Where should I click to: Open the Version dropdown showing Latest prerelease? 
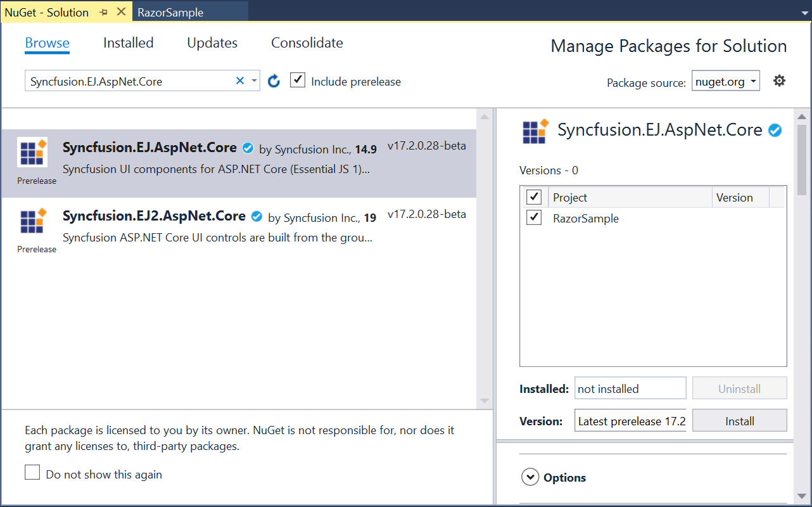tap(630, 421)
